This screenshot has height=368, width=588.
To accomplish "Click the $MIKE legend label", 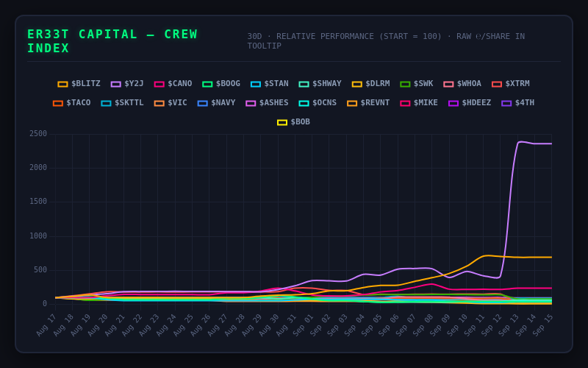I will click(426, 102).
